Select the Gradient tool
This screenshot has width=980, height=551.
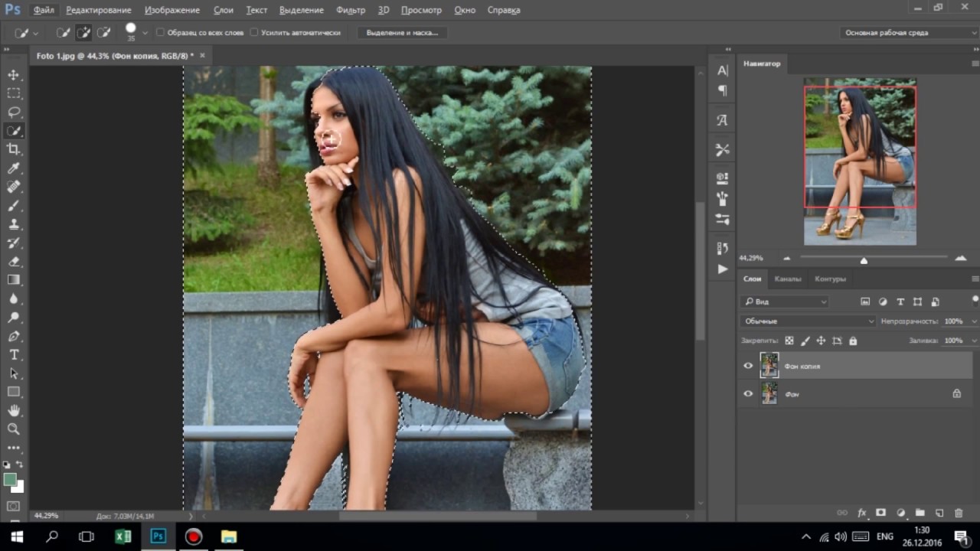[14, 280]
